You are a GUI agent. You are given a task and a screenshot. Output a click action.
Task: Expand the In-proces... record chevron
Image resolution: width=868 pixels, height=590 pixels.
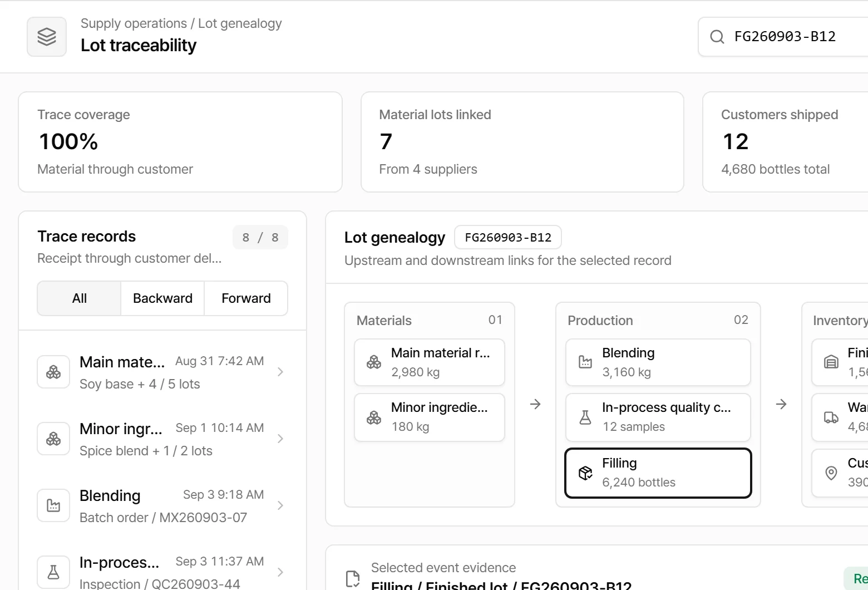click(x=280, y=572)
